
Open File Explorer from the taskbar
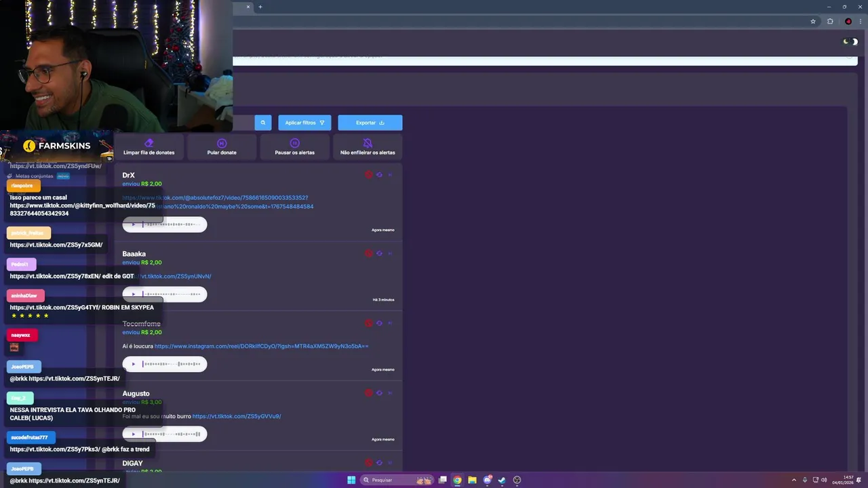(473, 480)
